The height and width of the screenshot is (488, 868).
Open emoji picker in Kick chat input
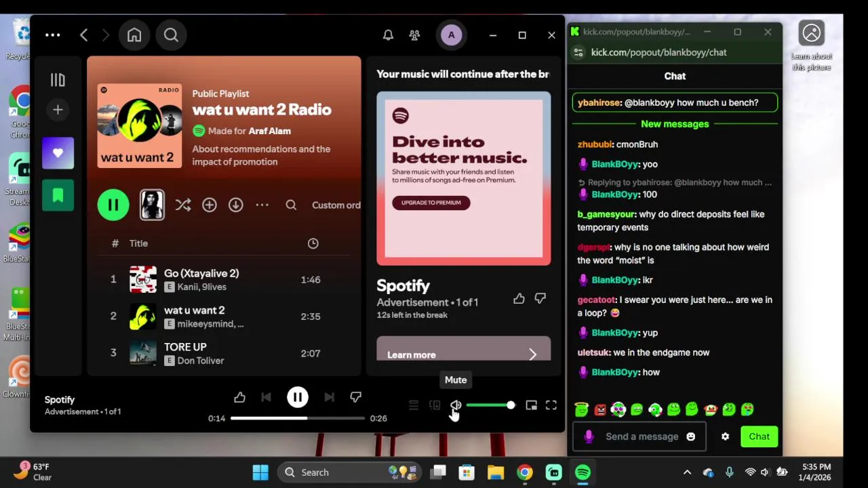691,436
